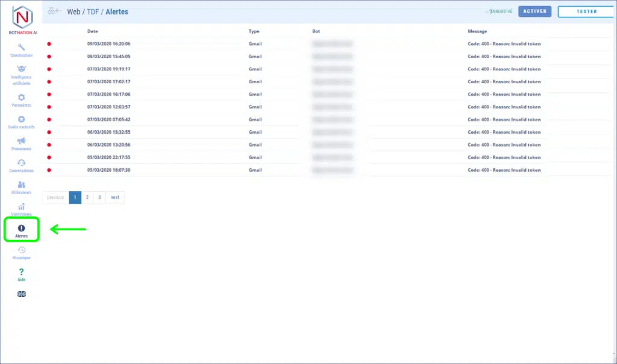Open the Construction wrench icon

[x=22, y=48]
